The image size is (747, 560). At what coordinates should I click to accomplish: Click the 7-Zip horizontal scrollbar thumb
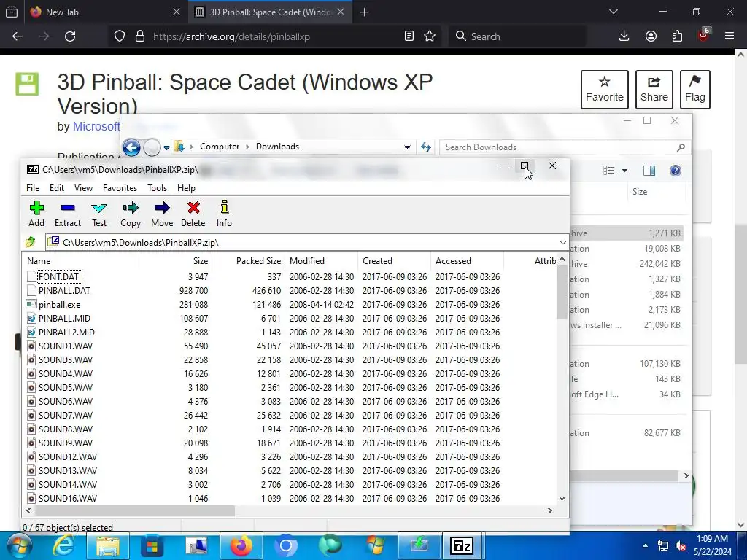pyautogui.click(x=135, y=510)
